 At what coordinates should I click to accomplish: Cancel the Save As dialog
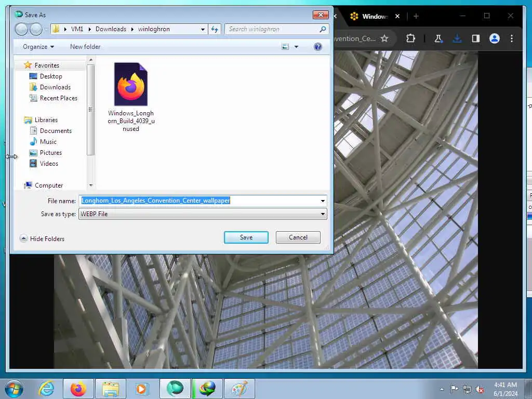[298, 237]
